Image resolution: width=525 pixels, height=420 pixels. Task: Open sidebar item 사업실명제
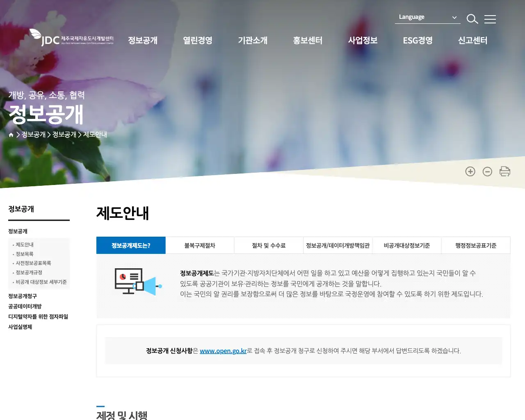click(20, 327)
